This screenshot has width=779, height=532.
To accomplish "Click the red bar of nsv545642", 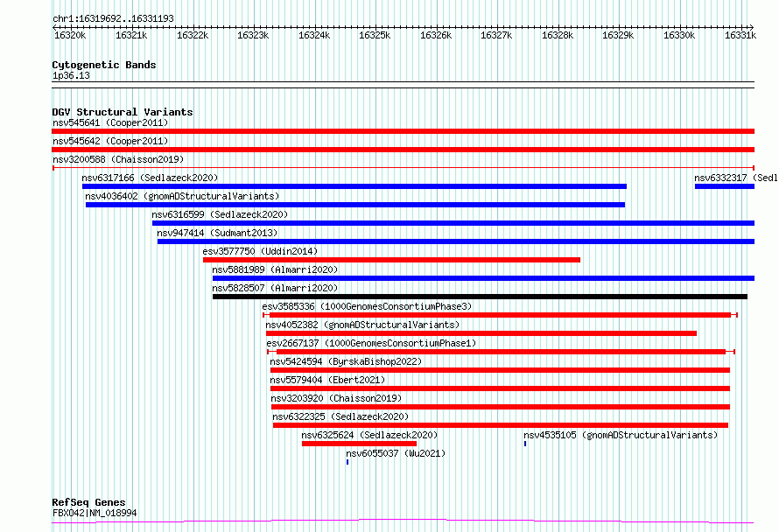I will click(403, 150).
